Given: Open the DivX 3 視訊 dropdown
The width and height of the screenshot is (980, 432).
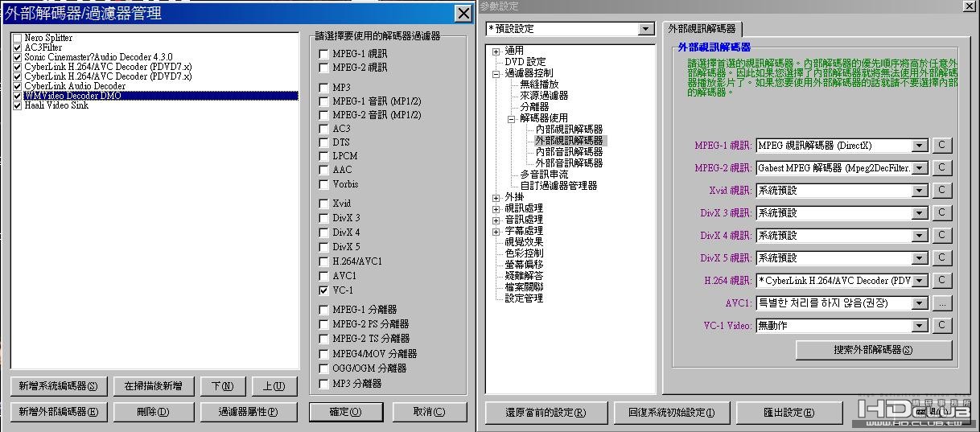Looking at the screenshot, I should pos(920,213).
